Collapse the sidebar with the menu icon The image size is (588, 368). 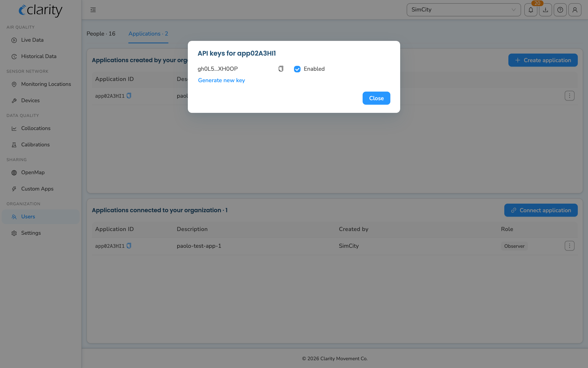pyautogui.click(x=93, y=10)
